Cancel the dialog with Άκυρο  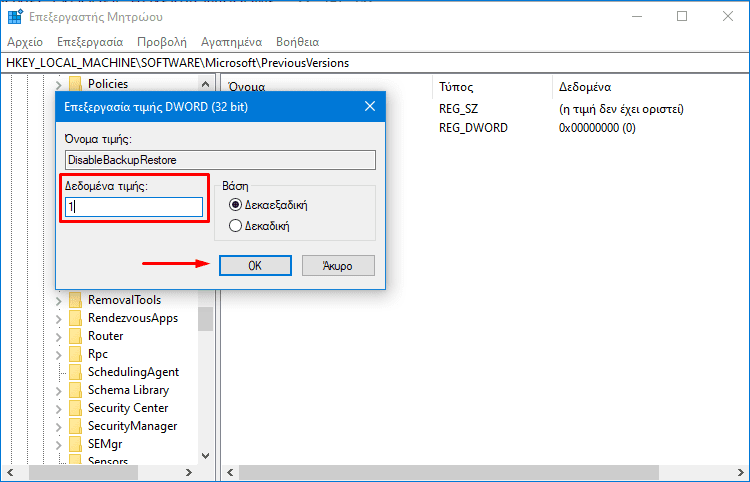(338, 265)
